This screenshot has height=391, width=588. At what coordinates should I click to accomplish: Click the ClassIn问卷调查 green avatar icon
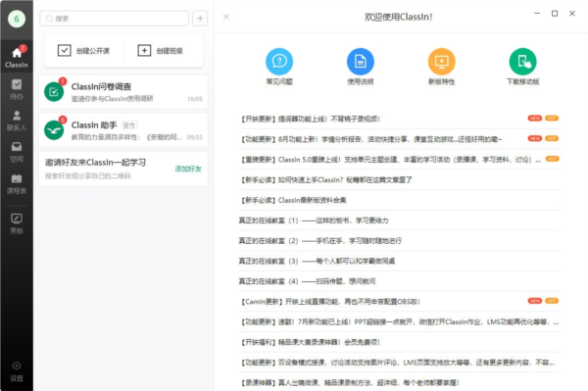point(54,92)
